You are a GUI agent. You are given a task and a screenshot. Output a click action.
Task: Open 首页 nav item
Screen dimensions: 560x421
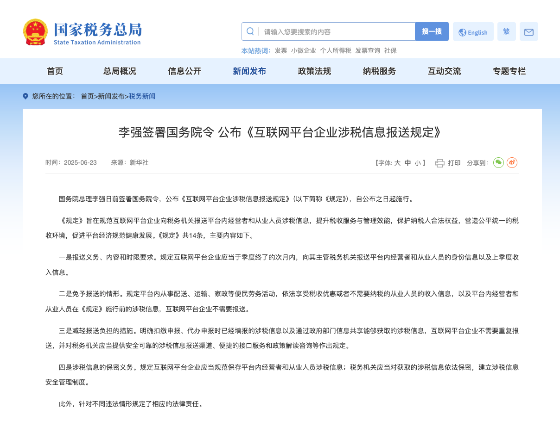pos(55,71)
